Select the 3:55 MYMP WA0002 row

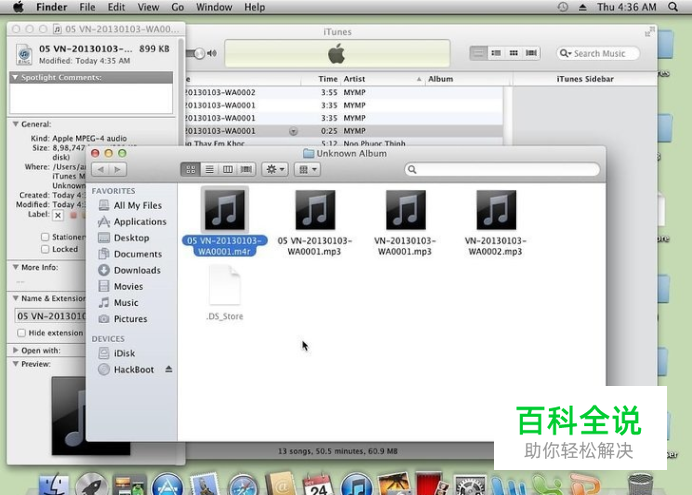coord(344,92)
